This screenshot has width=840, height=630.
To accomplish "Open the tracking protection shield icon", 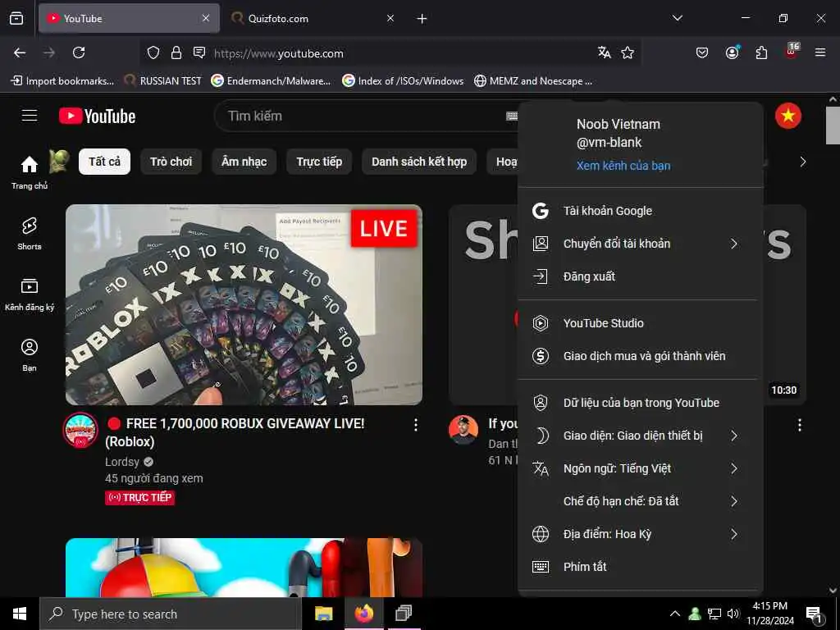I will 153,52.
